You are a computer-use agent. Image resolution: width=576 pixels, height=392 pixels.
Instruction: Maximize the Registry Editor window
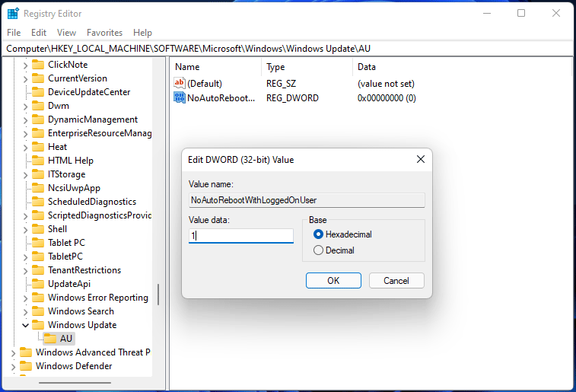point(521,13)
